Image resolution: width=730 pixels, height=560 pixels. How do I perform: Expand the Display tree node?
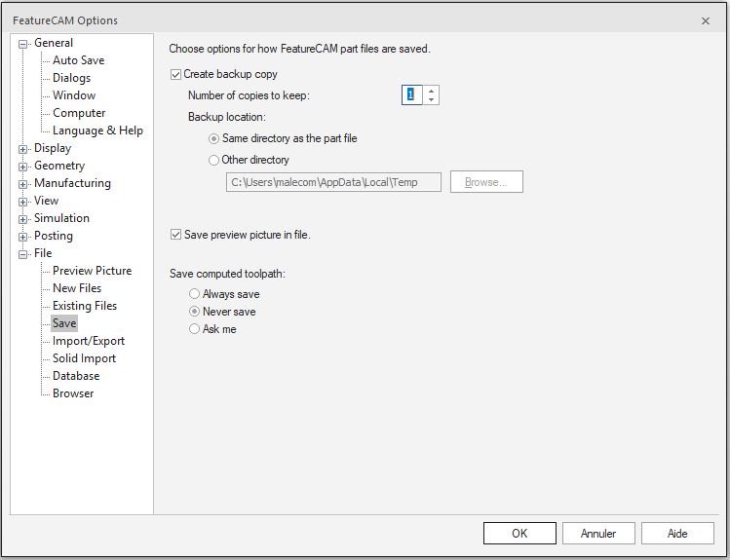point(23,149)
